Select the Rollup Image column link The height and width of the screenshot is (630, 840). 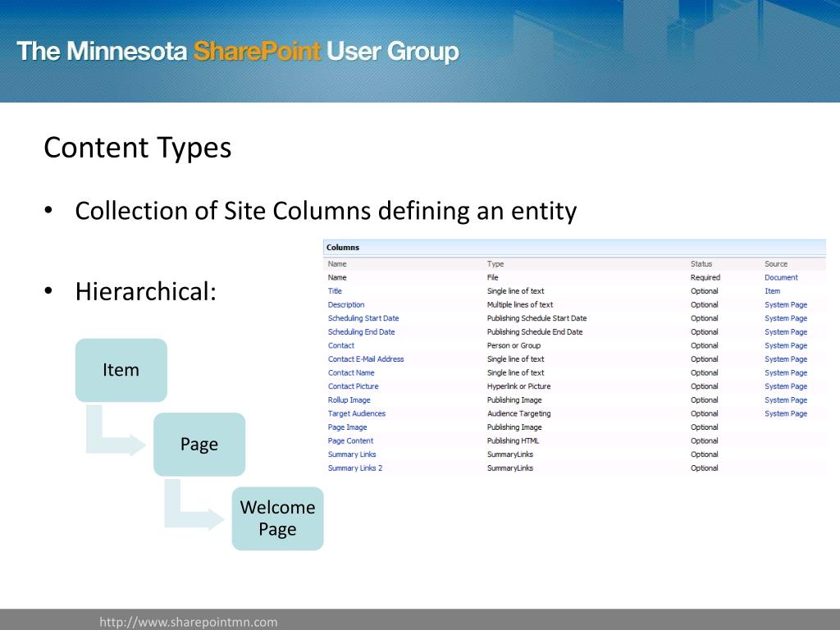coord(349,400)
